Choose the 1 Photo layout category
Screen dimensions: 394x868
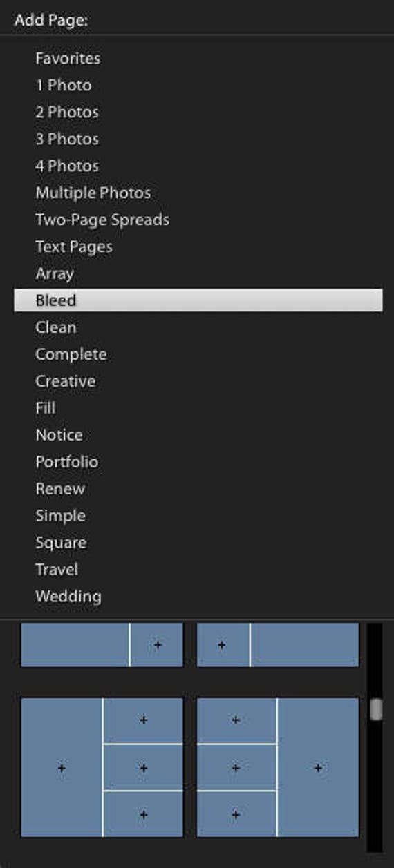point(63,86)
